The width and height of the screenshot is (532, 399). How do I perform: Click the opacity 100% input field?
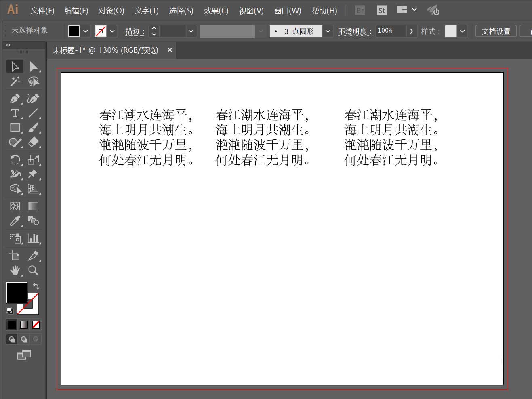click(391, 31)
